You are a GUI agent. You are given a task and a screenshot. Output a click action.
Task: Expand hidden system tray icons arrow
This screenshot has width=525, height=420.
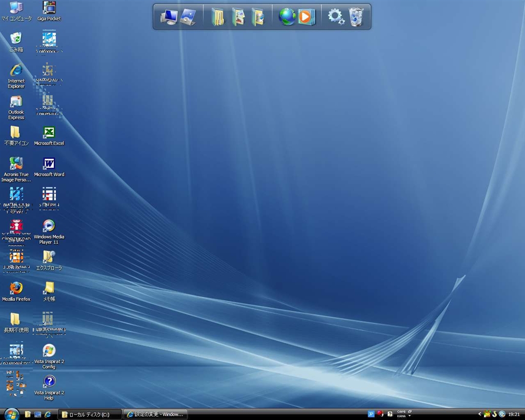click(480, 414)
